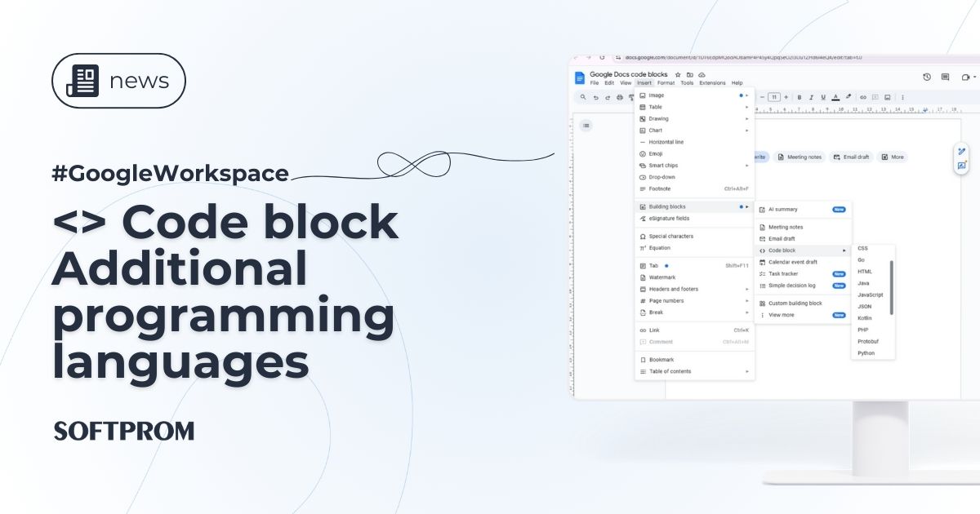
Task: Choose JavaScript in the language list
Action: pyautogui.click(x=870, y=295)
